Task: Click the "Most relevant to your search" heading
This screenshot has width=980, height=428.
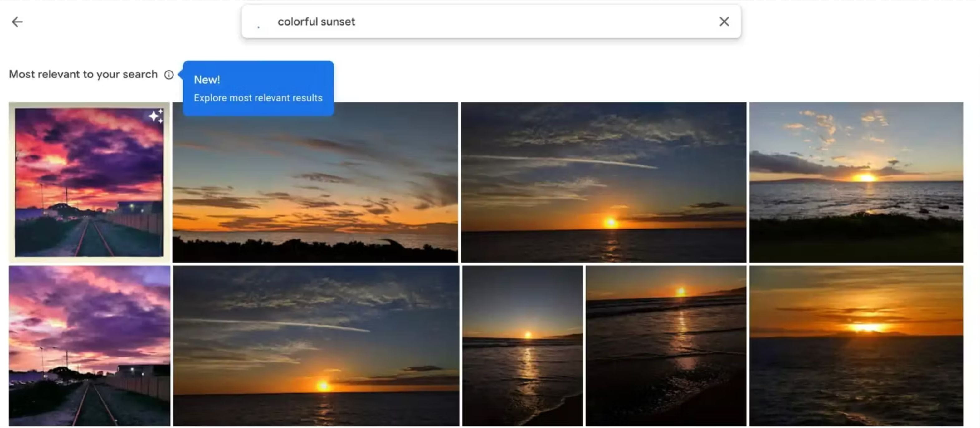Action: [83, 74]
